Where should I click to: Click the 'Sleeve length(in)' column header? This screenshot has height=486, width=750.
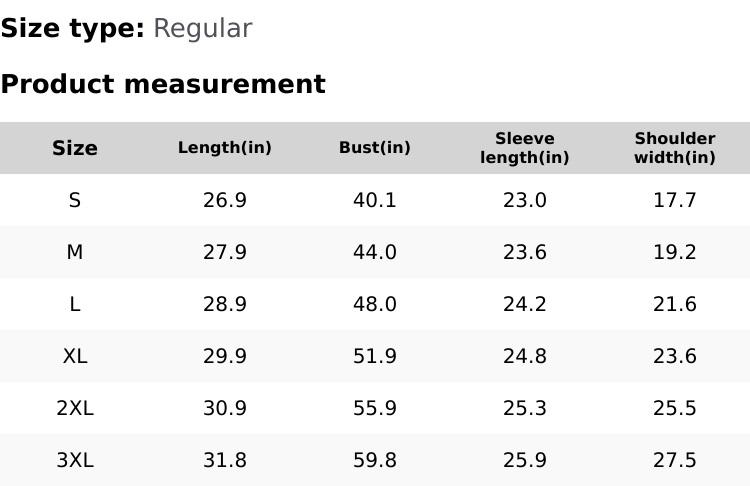click(525, 148)
